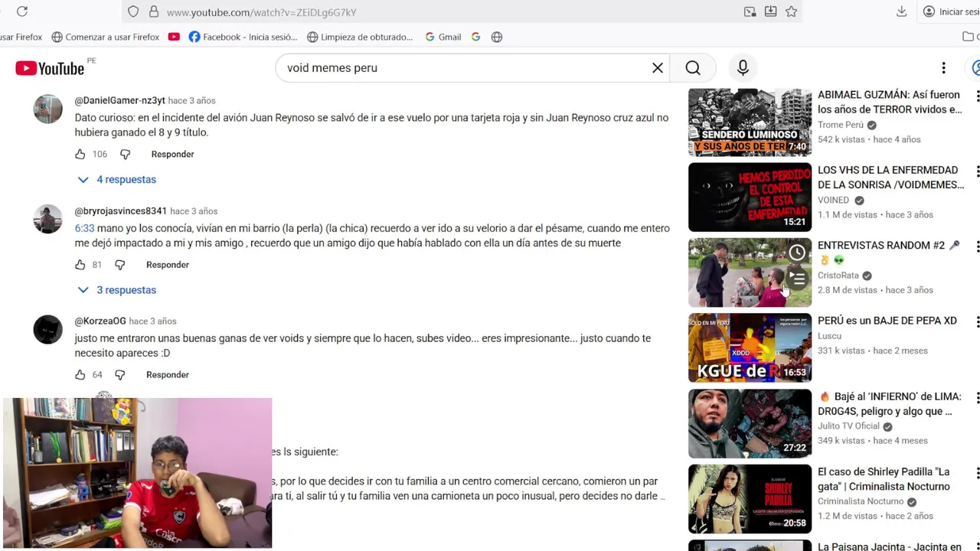Click the YouTube favicon bookmark
The image size is (980, 551).
point(174,37)
